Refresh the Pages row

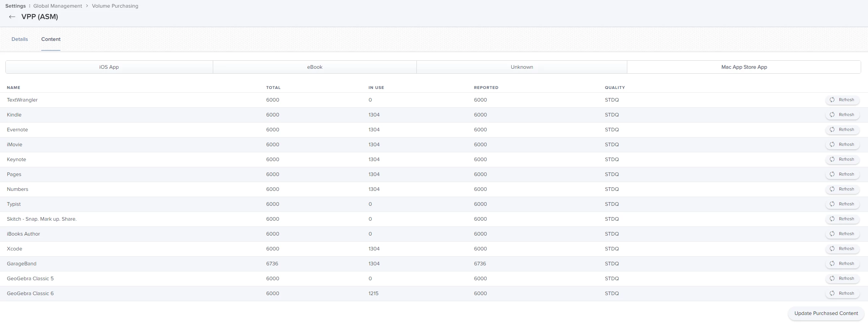coord(842,174)
